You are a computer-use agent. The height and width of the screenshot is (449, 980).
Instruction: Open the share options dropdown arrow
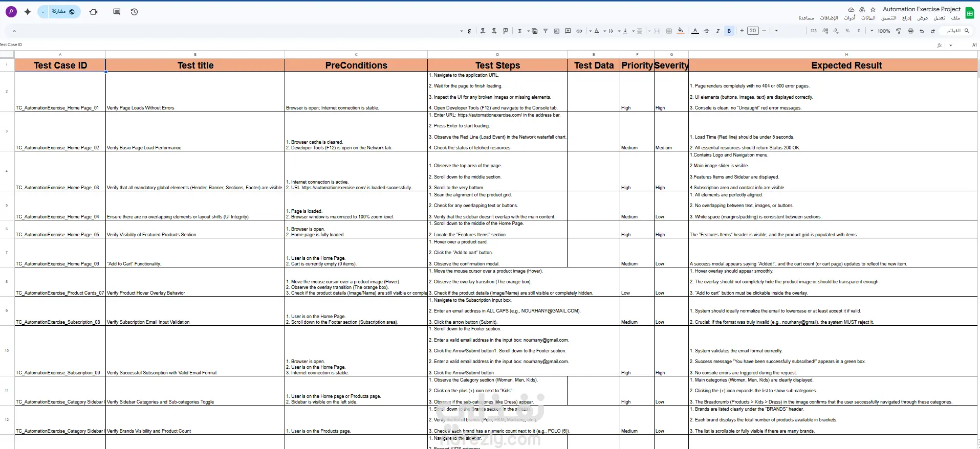click(43, 12)
